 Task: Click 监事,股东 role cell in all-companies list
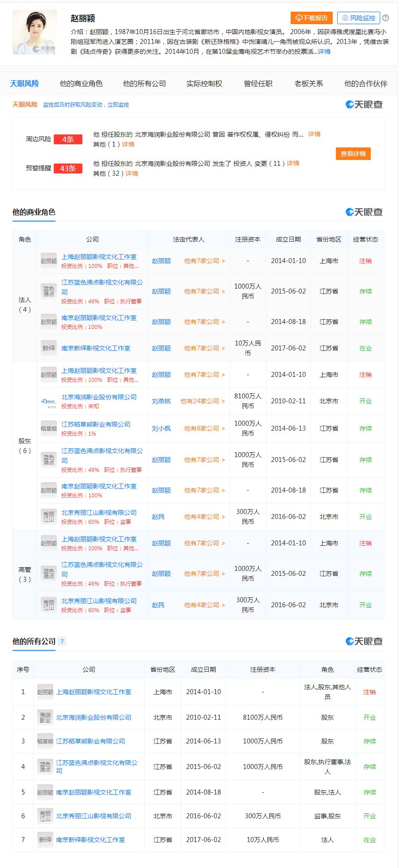point(327,816)
